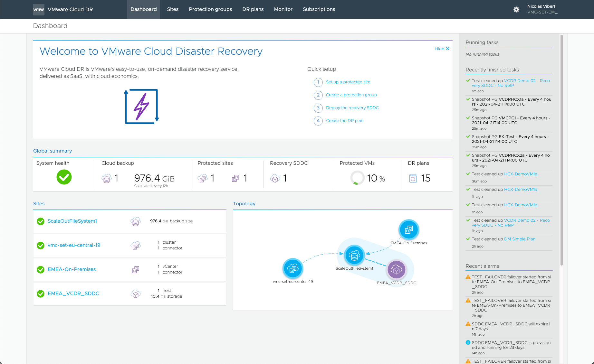Click the DR plans summary icon
The height and width of the screenshot is (364, 594).
pyautogui.click(x=413, y=178)
